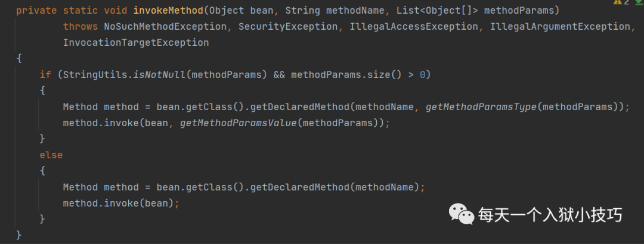Click the warning count number 2

(x=626, y=2)
